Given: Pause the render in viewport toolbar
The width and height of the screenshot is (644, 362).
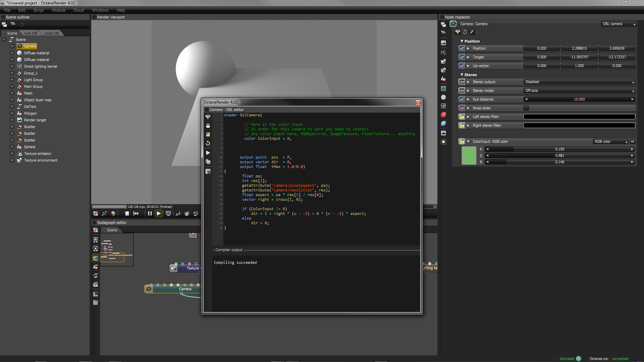Looking at the screenshot, I should coord(150,214).
